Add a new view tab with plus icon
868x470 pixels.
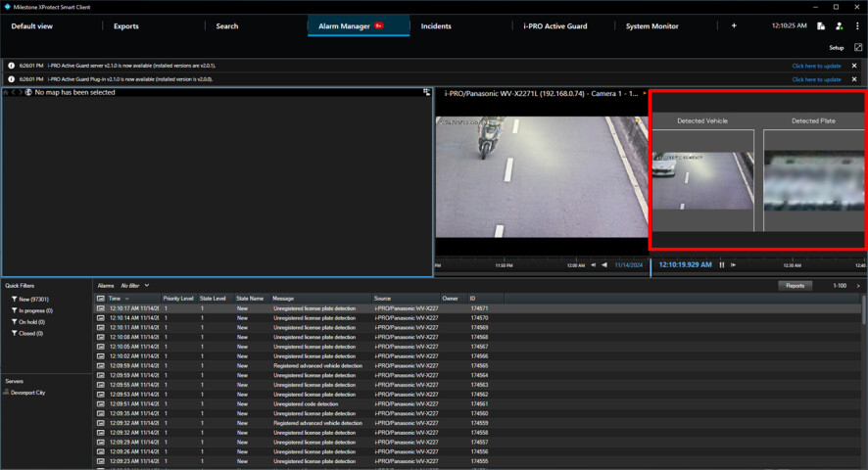tap(734, 26)
